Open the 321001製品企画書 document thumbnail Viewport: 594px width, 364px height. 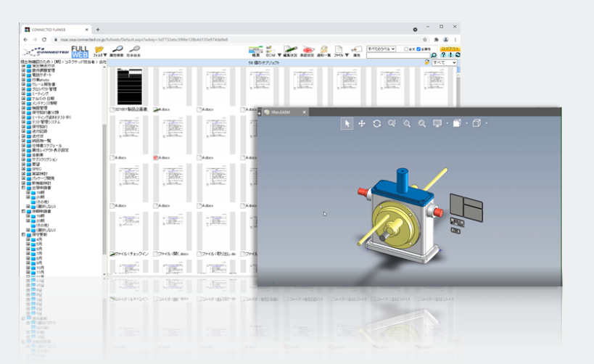[x=131, y=87]
